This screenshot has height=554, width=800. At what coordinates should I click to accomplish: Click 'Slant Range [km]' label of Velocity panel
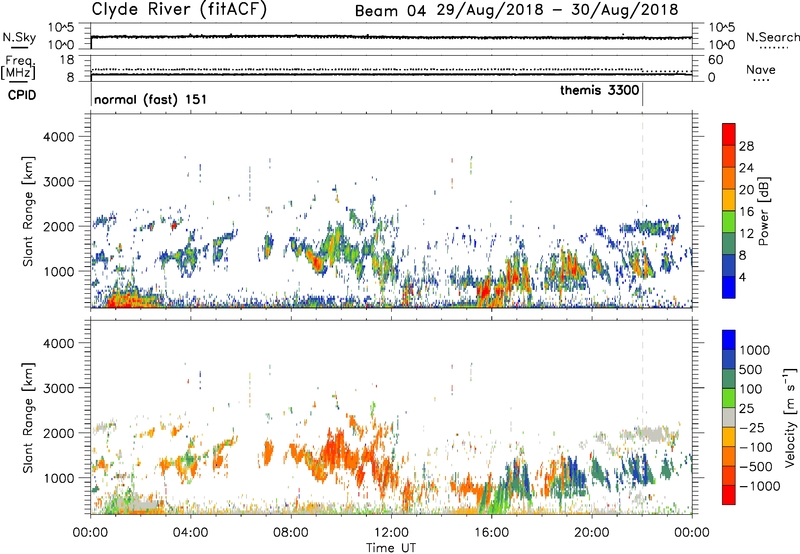(x=28, y=418)
